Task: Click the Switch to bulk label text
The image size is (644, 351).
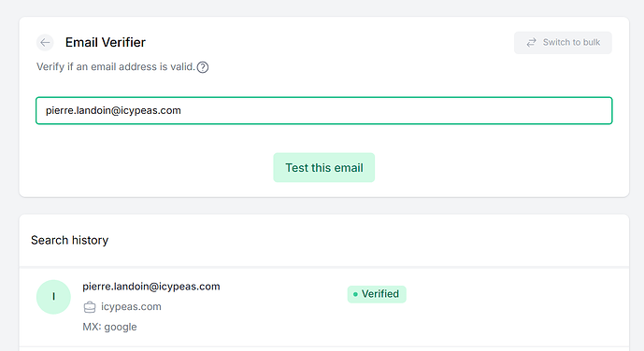Action: tap(571, 42)
